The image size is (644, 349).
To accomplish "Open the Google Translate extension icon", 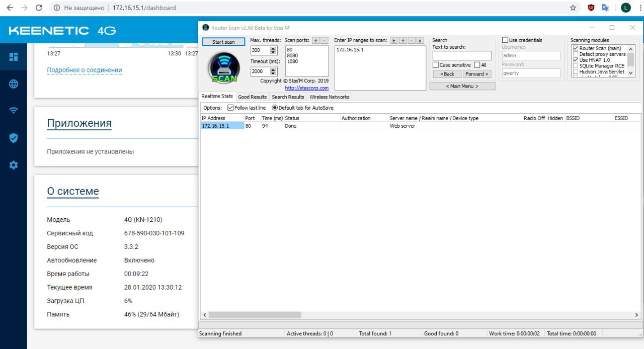I will 606,8.
